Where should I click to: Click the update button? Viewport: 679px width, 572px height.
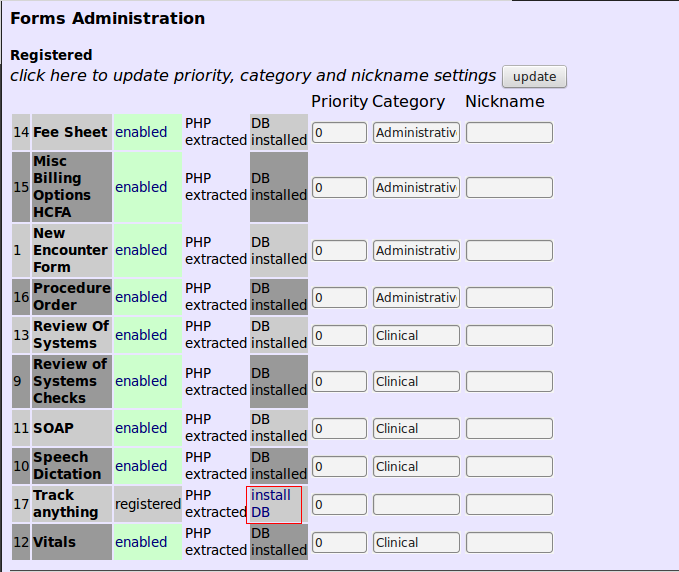pos(534,77)
